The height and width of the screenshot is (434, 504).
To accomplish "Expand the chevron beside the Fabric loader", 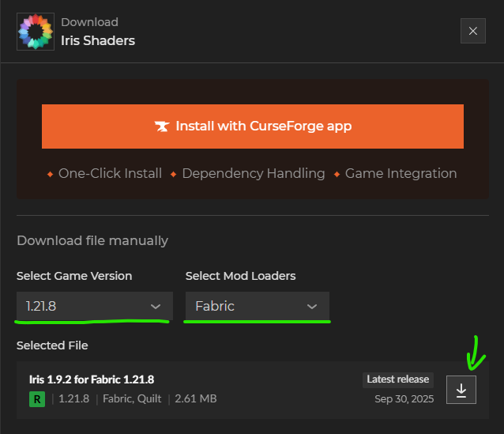I will click(x=312, y=307).
